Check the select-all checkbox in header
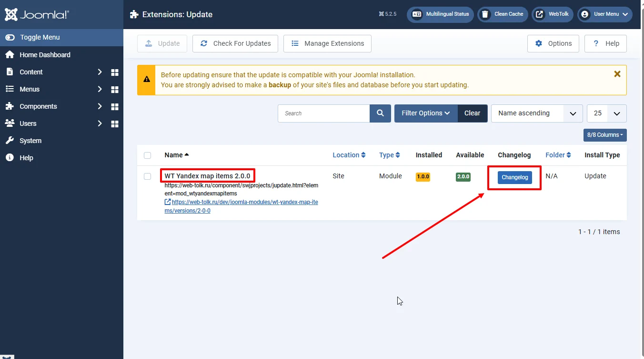The height and width of the screenshot is (359, 644). click(x=147, y=155)
